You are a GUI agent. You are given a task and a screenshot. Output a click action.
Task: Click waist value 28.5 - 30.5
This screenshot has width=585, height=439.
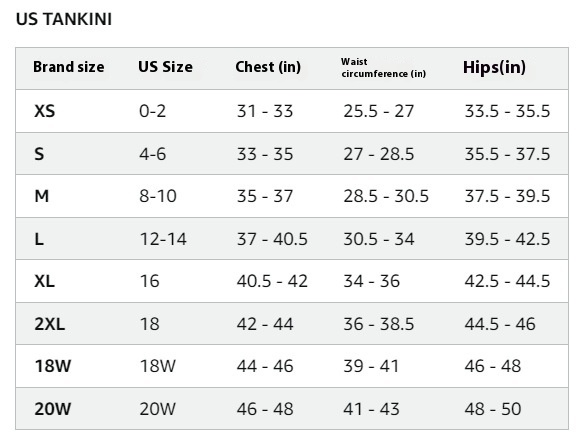386,196
